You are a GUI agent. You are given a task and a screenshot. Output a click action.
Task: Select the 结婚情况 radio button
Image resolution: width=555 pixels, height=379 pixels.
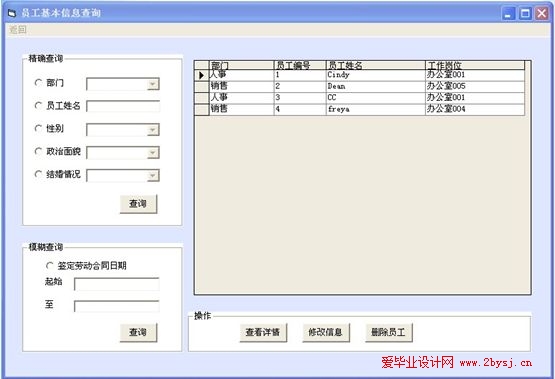tap(38, 174)
